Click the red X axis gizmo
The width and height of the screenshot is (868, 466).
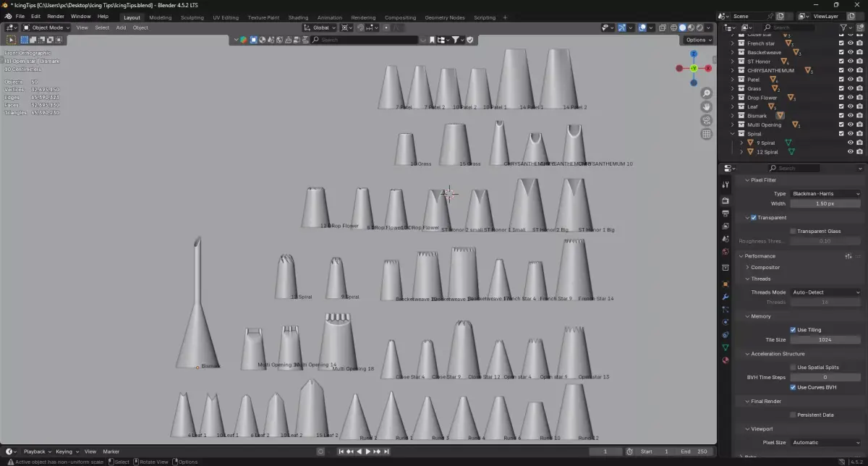(708, 68)
